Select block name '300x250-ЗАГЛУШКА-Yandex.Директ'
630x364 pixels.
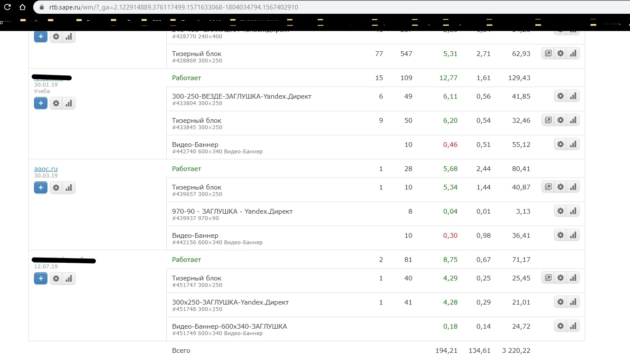[x=231, y=302]
